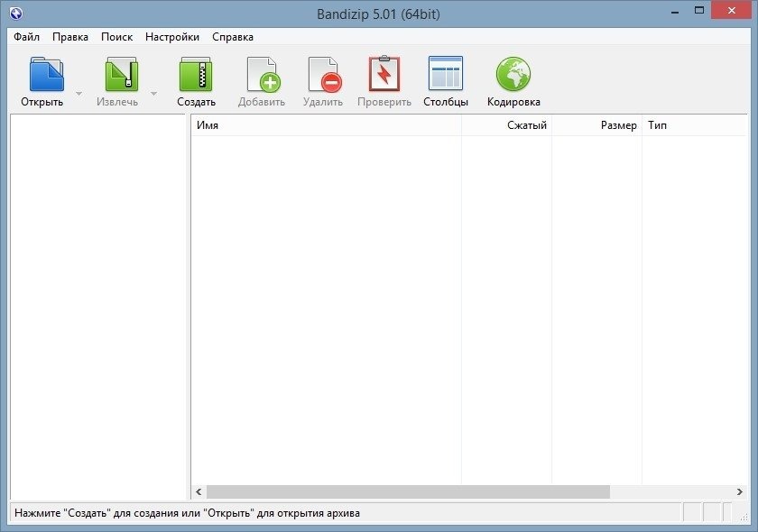Sort list by the Имя column header
Image resolution: width=758 pixels, height=532 pixels.
point(327,125)
